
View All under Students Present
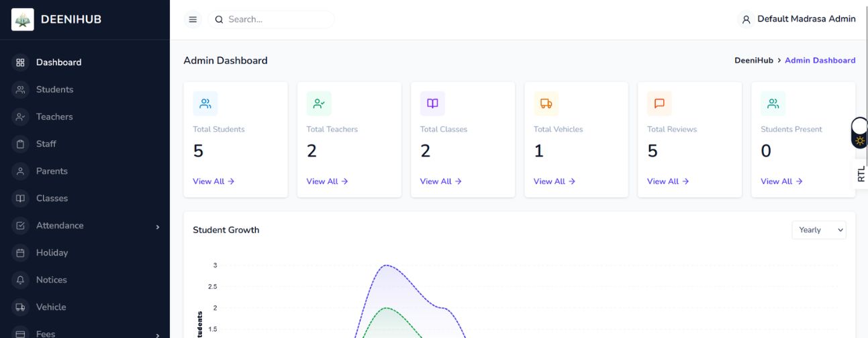tap(781, 181)
